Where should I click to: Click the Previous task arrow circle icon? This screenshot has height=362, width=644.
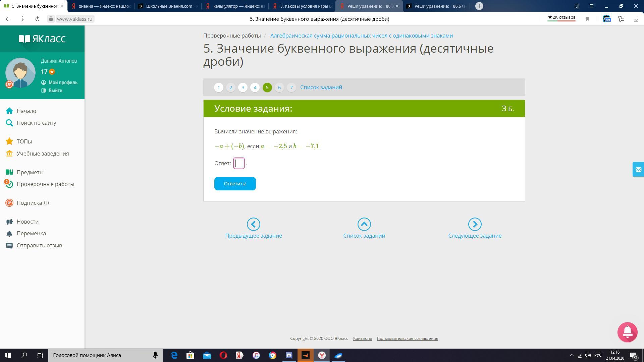253,224
